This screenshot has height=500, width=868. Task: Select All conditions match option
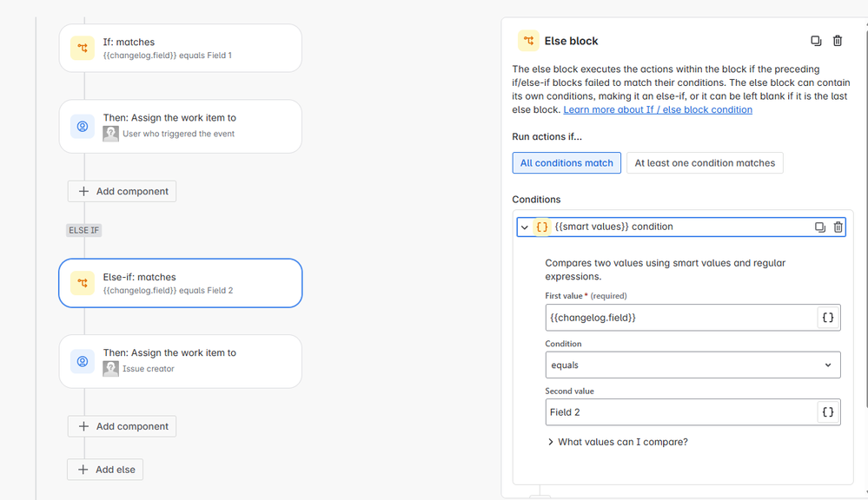pos(567,163)
